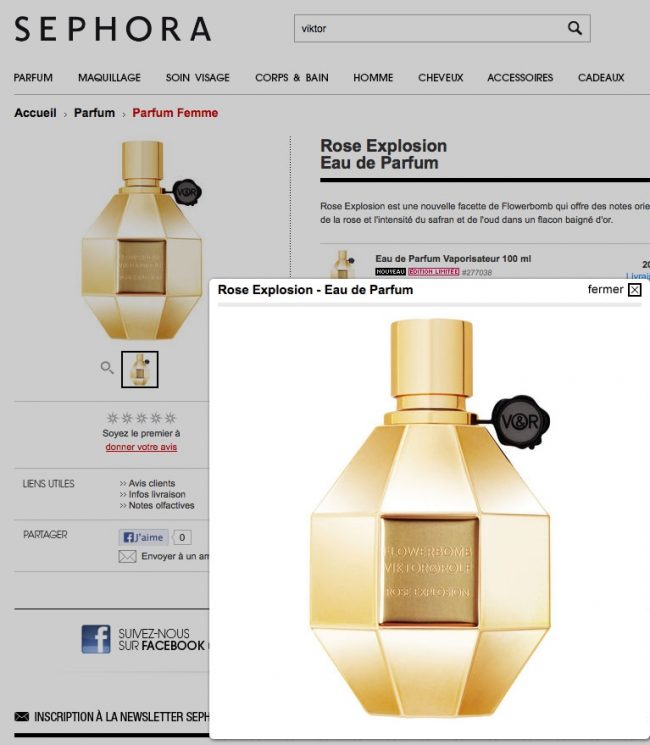Click the search magnifier icon

[x=574, y=28]
